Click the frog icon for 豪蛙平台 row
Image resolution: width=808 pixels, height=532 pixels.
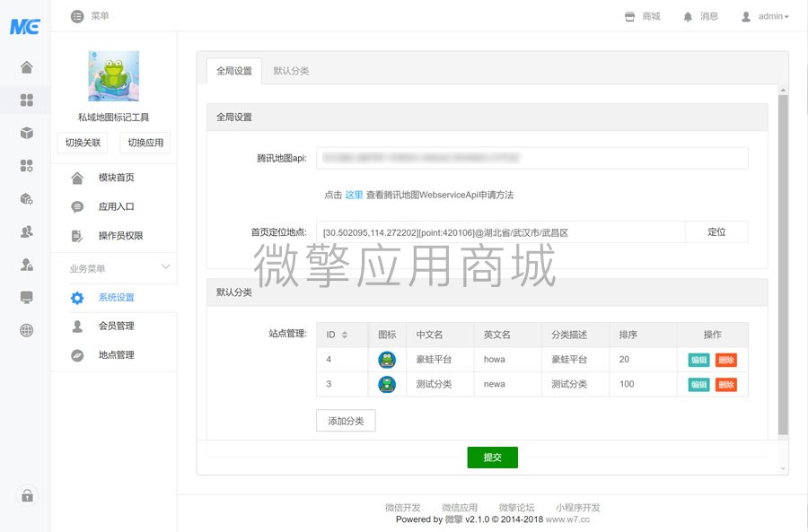click(x=386, y=359)
